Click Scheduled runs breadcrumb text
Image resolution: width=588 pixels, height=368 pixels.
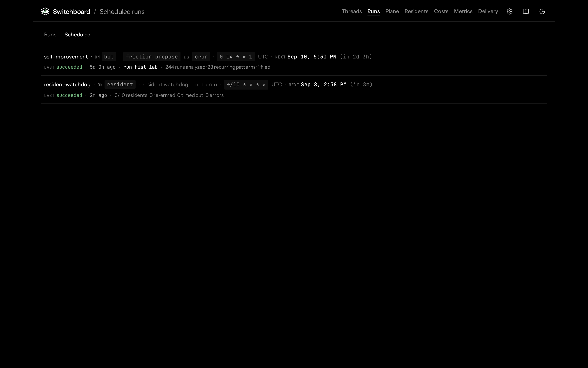tap(122, 12)
